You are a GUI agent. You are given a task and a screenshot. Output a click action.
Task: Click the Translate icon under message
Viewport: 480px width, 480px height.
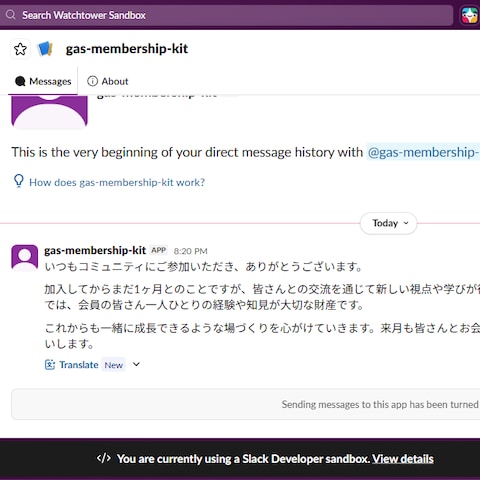click(50, 365)
